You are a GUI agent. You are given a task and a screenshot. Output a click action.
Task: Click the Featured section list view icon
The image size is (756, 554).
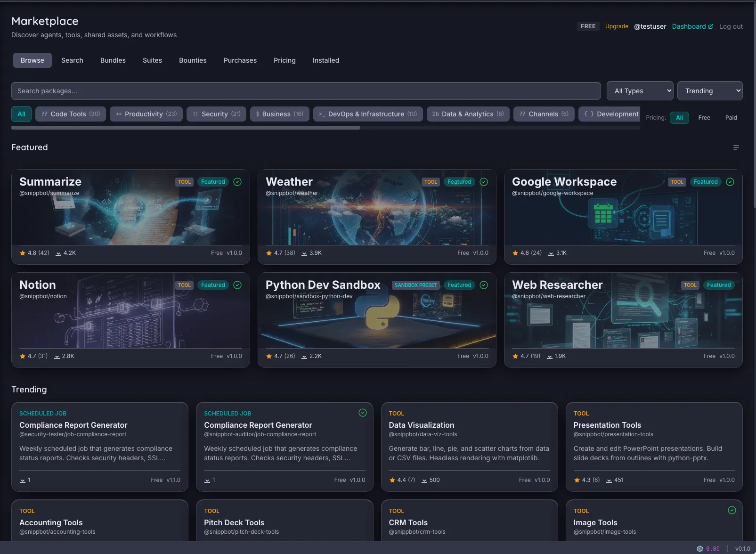(x=736, y=147)
